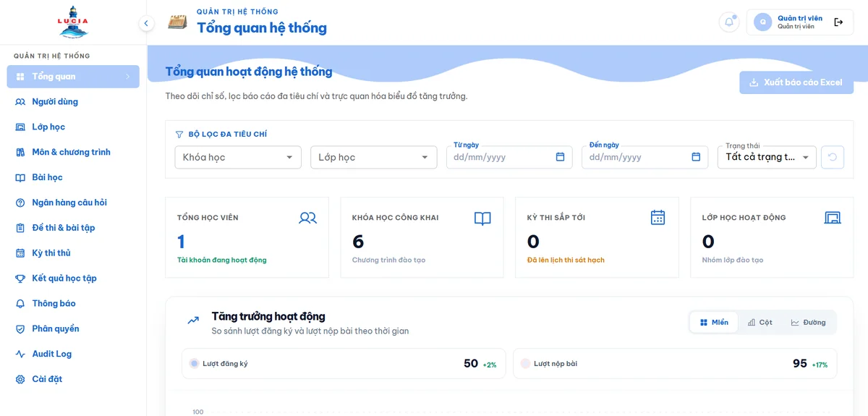Go to Môn & chương trình page
Image resolution: width=868 pixels, height=416 pixels.
(73, 153)
